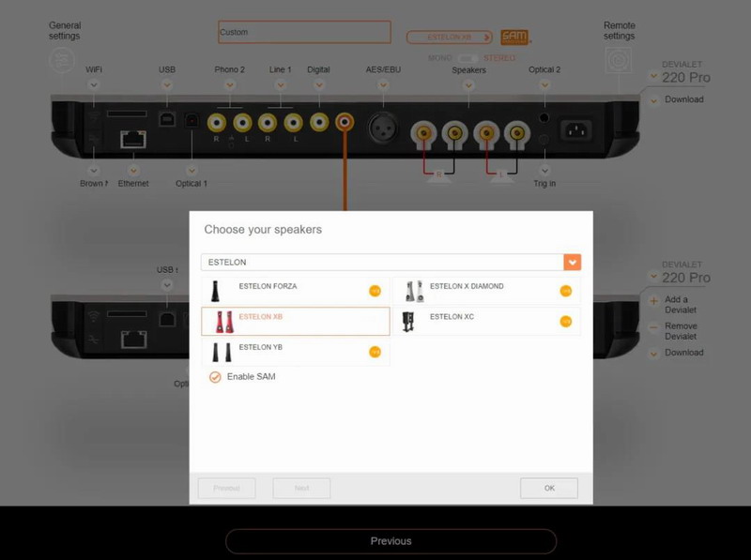Screen dimensions: 751x560
Task: Open the top DEVIALET 220 Pro model chevron
Action: click(653, 76)
